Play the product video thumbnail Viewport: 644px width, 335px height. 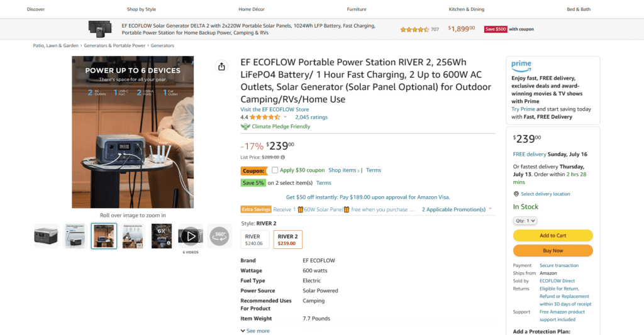[x=191, y=236]
